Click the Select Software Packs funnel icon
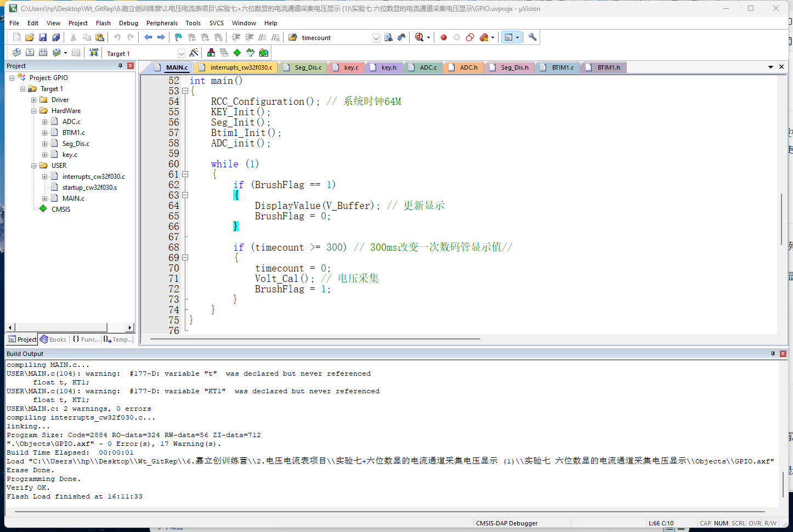The width and height of the screenshot is (793, 532). (x=251, y=53)
